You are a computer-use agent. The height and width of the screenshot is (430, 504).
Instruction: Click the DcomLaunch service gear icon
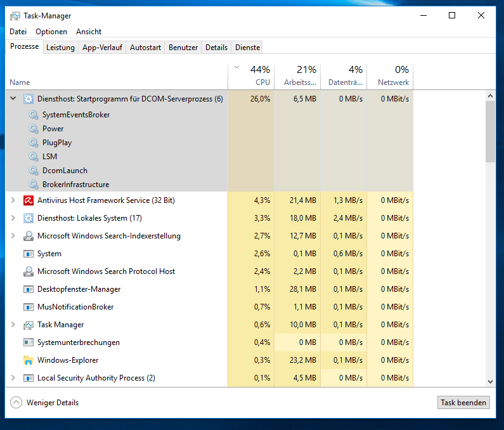[x=34, y=171]
